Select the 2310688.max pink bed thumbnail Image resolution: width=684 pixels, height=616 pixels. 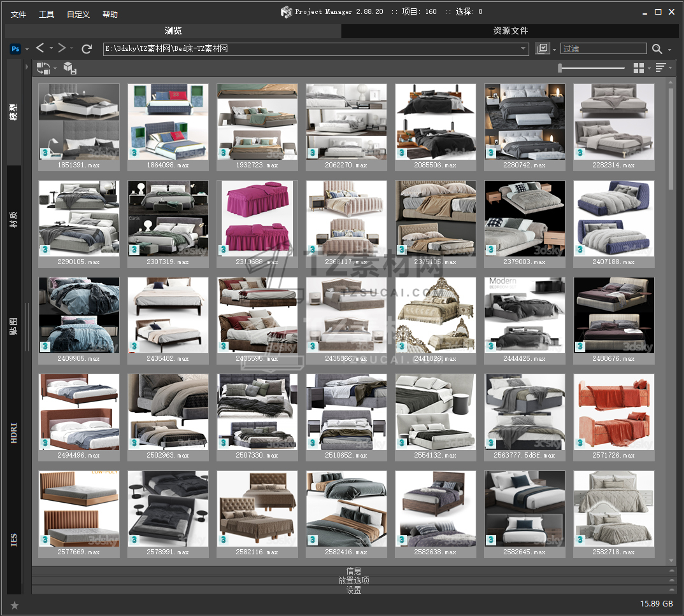pos(257,223)
